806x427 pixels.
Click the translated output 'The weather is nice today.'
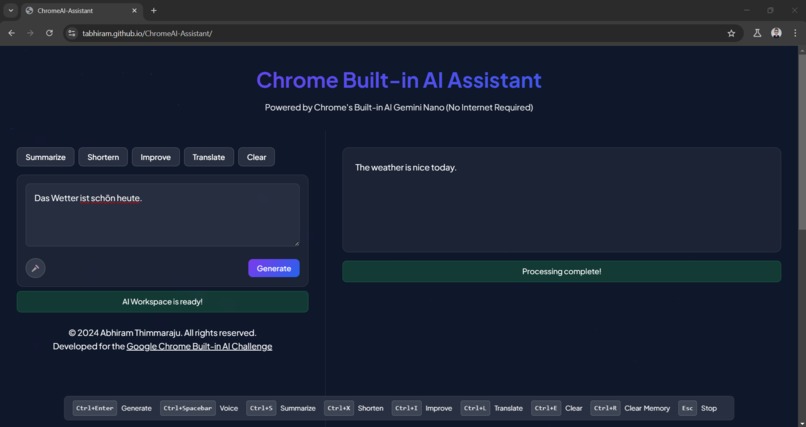(406, 168)
